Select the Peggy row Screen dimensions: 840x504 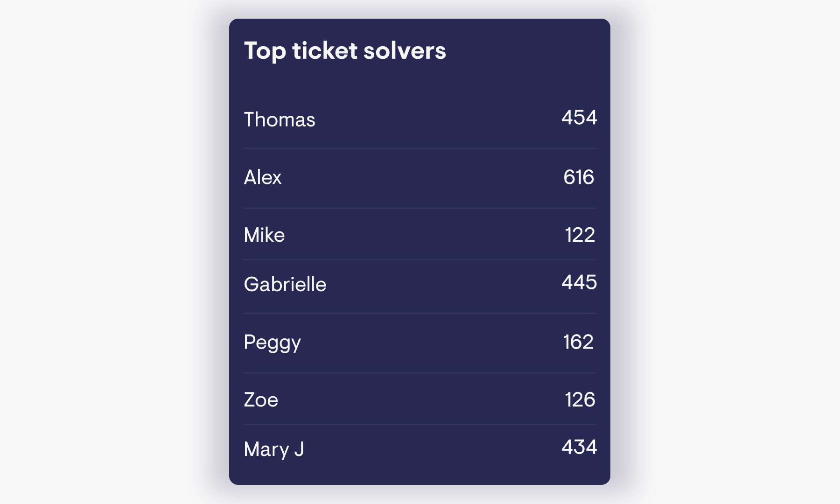(x=420, y=342)
